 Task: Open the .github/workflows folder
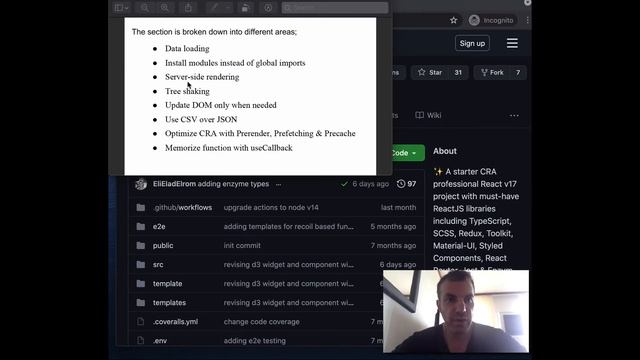[182, 207]
